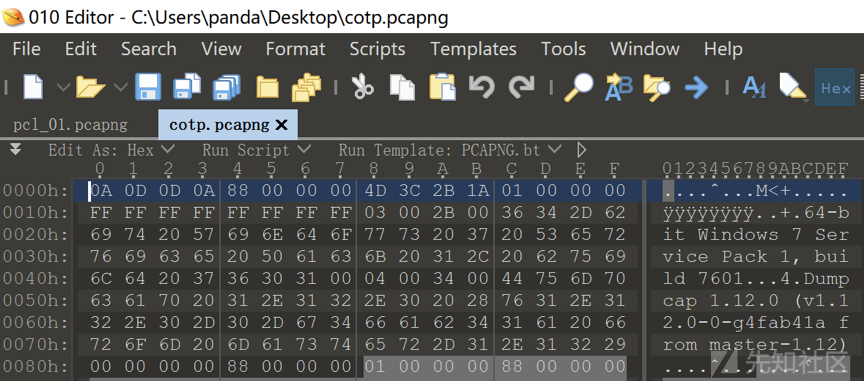864x381 pixels.
Task: Toggle the Hex edit mode button
Action: pos(835,87)
